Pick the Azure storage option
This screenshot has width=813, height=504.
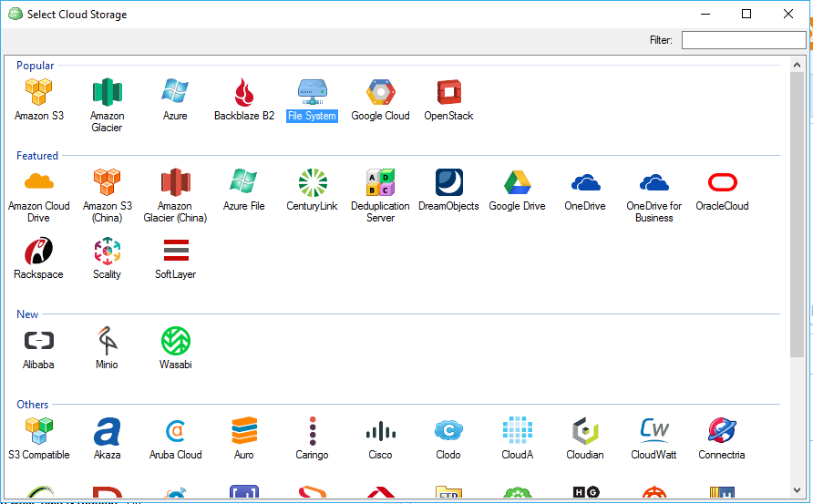(175, 92)
